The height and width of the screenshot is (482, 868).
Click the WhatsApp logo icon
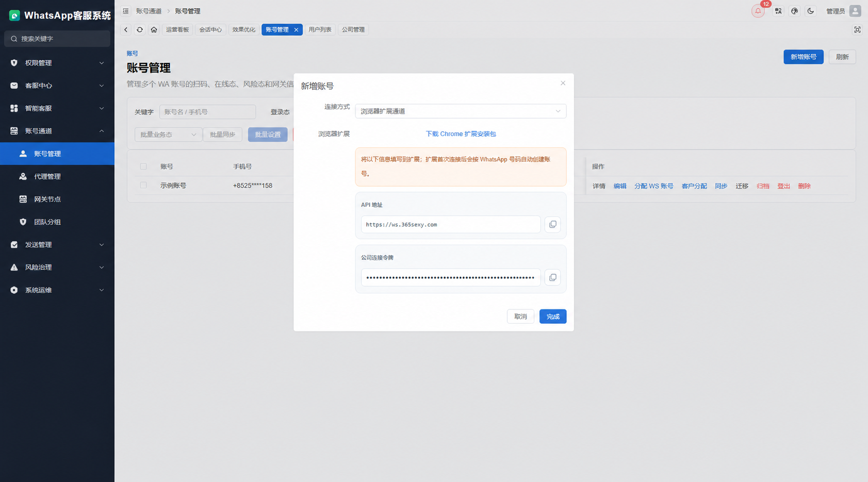(x=14, y=15)
